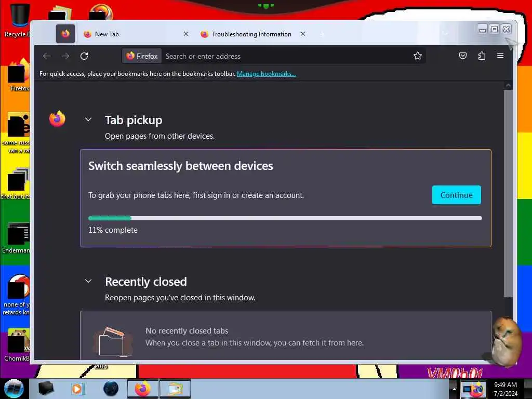Open the black box taskbar icon
The image size is (532, 399).
click(46, 389)
